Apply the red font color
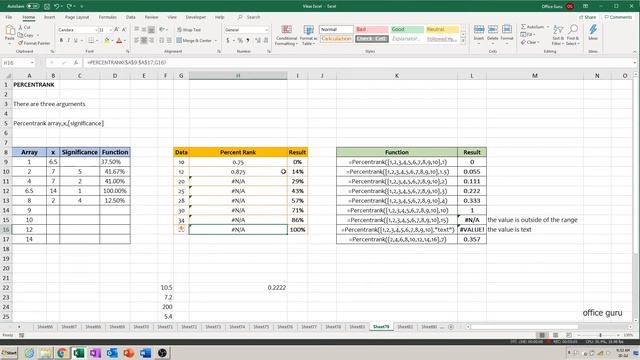 [x=119, y=40]
